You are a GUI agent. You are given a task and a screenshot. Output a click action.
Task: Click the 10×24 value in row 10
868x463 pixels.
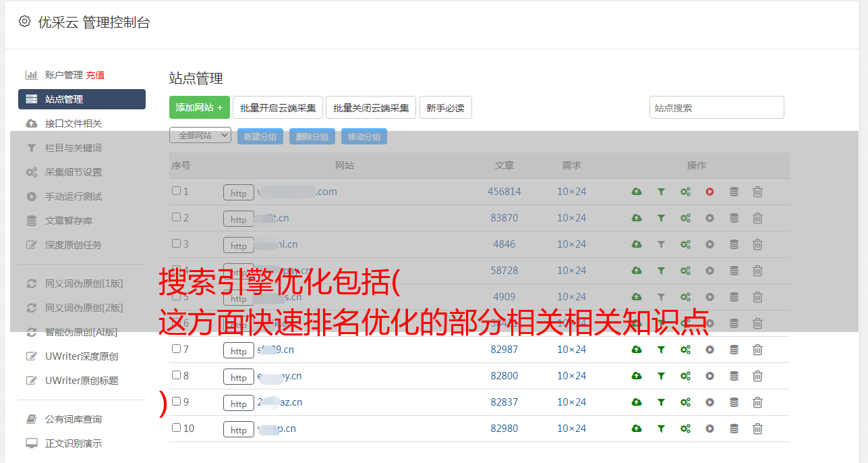pyautogui.click(x=571, y=429)
